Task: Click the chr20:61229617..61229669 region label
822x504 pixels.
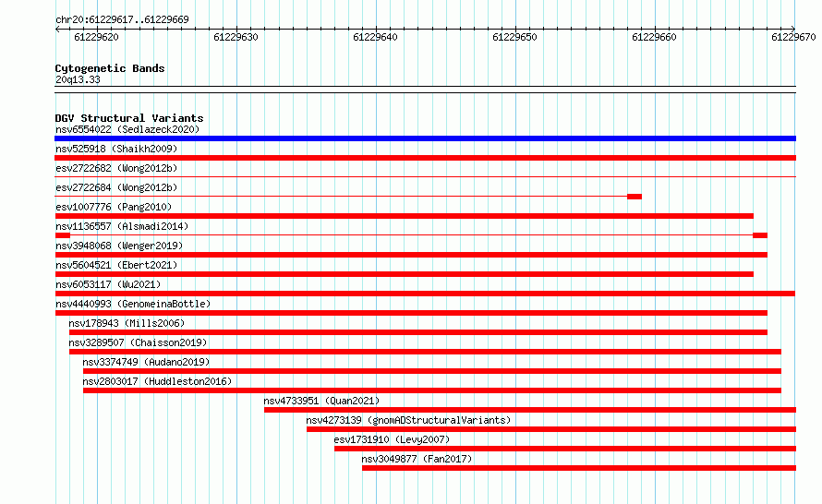Action: pos(122,19)
